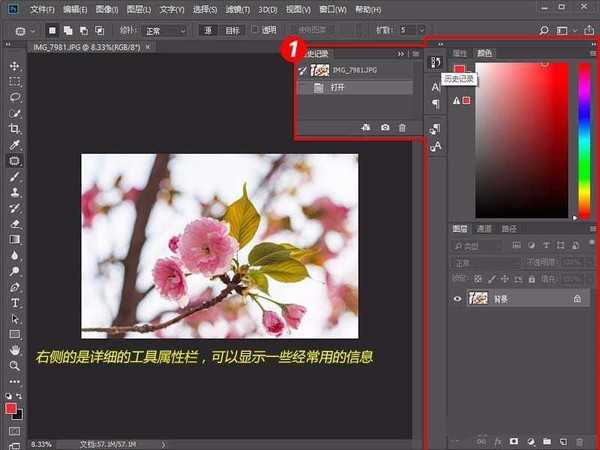Pick the Crop tool
Viewport: 600px width, 450px height.
pos(15,129)
